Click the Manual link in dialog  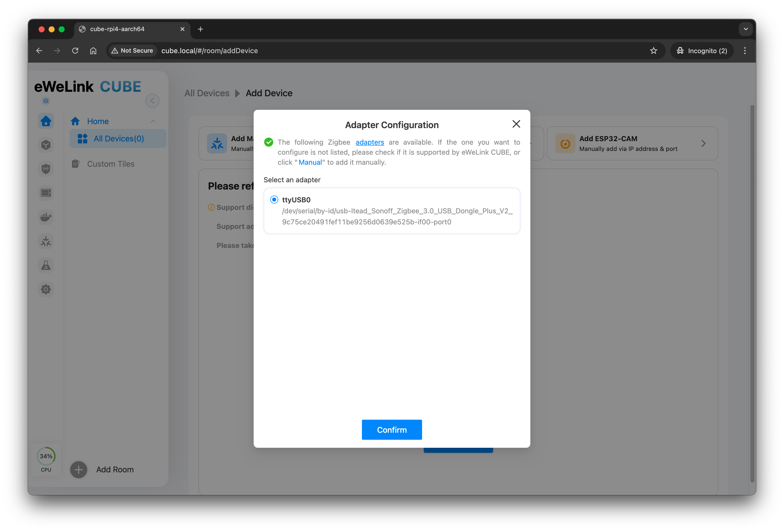point(310,162)
